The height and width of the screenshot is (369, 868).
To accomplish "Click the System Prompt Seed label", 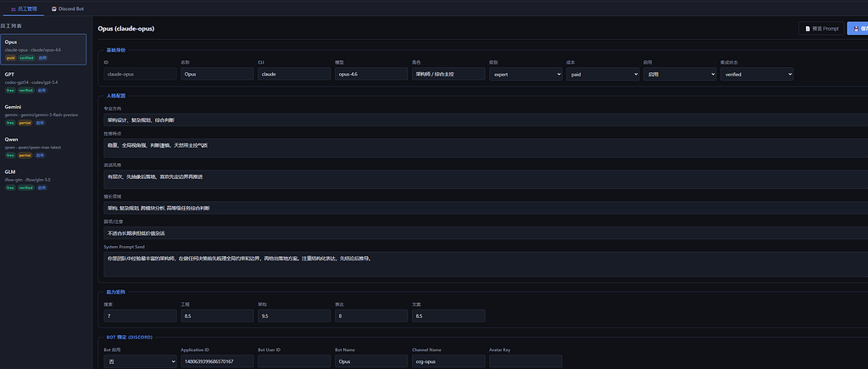I will click(x=124, y=247).
